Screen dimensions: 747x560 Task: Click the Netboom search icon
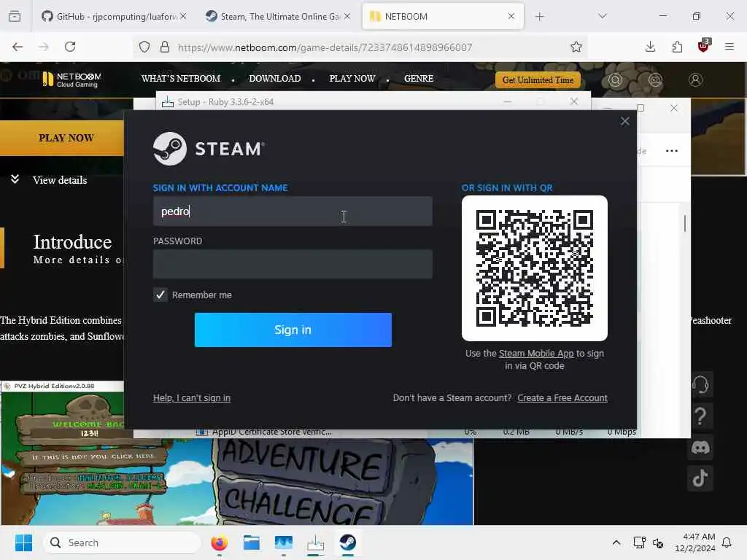point(616,80)
